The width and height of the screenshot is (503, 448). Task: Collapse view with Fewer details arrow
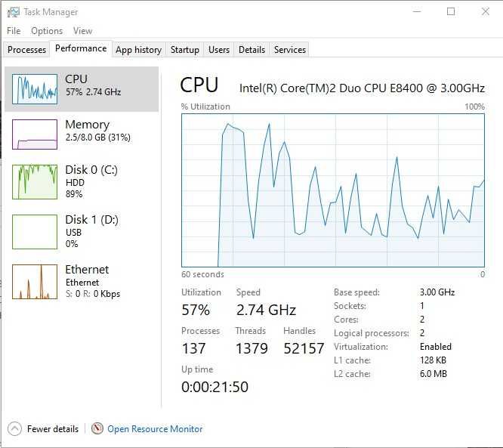tap(14, 429)
